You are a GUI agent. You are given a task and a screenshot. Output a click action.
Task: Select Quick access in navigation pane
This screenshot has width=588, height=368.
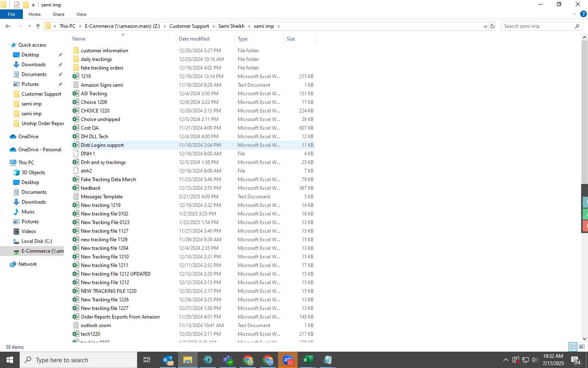point(32,45)
